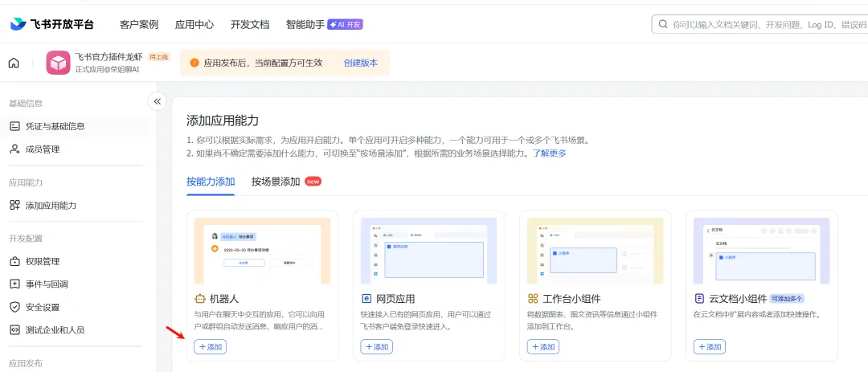
Task: Click the 工作台小组件 preview thumbnail
Action: coord(595,251)
